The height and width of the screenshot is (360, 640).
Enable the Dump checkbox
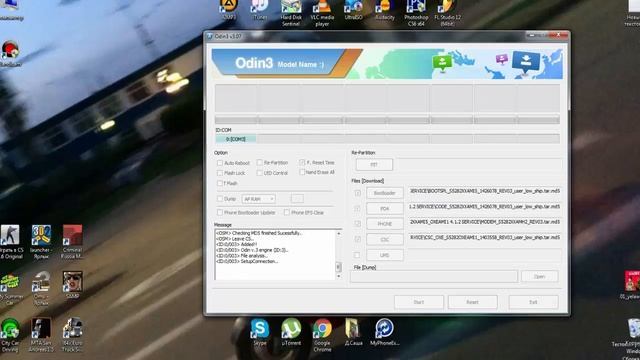[220, 199]
